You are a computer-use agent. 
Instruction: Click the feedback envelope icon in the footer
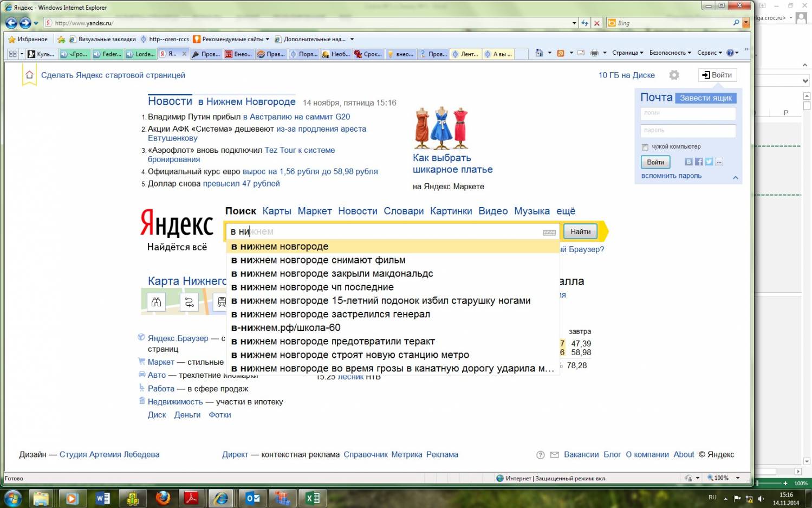point(554,455)
